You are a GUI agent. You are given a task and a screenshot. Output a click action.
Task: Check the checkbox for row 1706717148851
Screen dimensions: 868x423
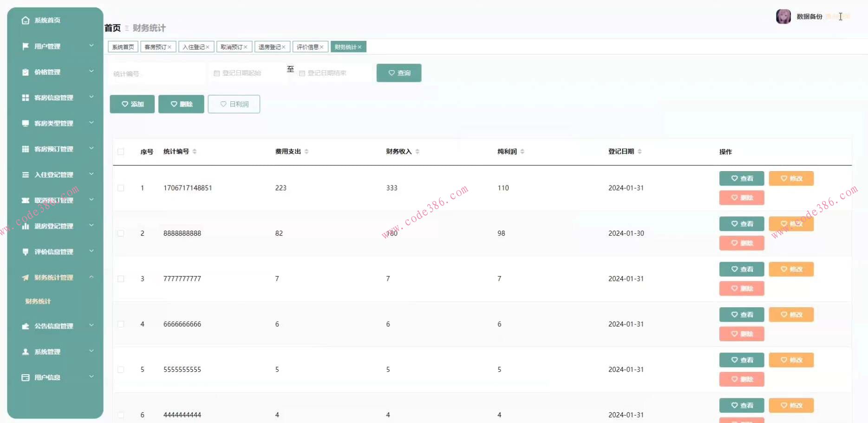click(121, 188)
